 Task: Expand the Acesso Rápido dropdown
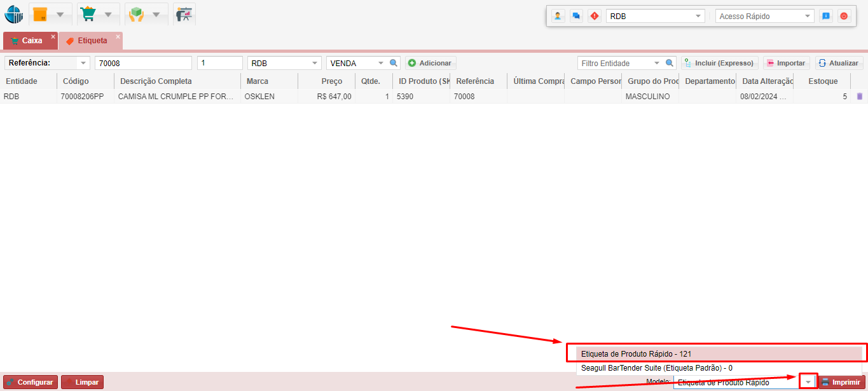tap(808, 17)
